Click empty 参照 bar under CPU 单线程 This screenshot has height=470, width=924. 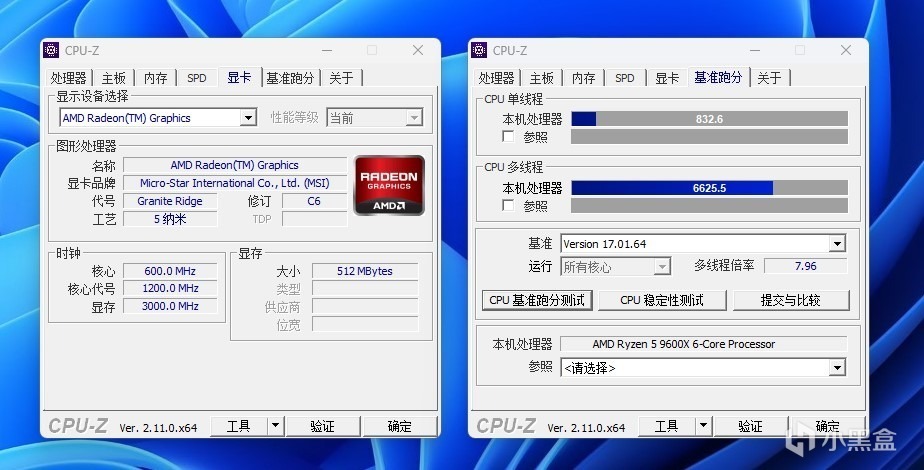(710, 137)
